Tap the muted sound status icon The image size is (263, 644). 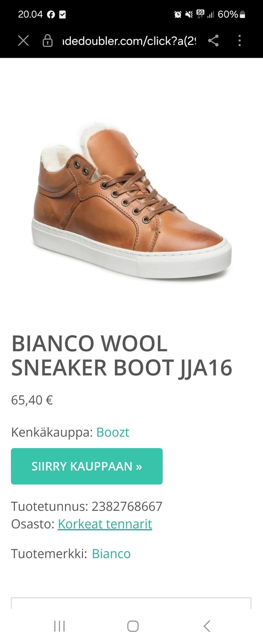click(189, 14)
